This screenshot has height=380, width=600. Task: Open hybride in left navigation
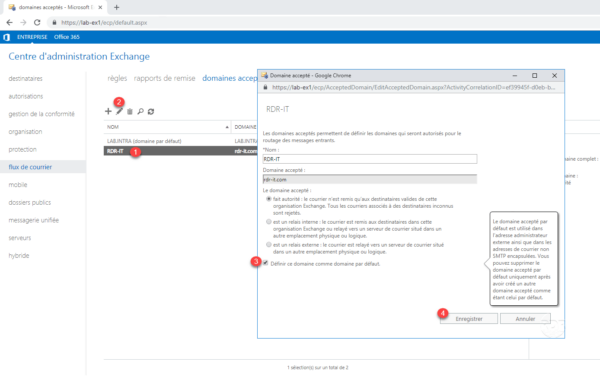pyautogui.click(x=19, y=255)
